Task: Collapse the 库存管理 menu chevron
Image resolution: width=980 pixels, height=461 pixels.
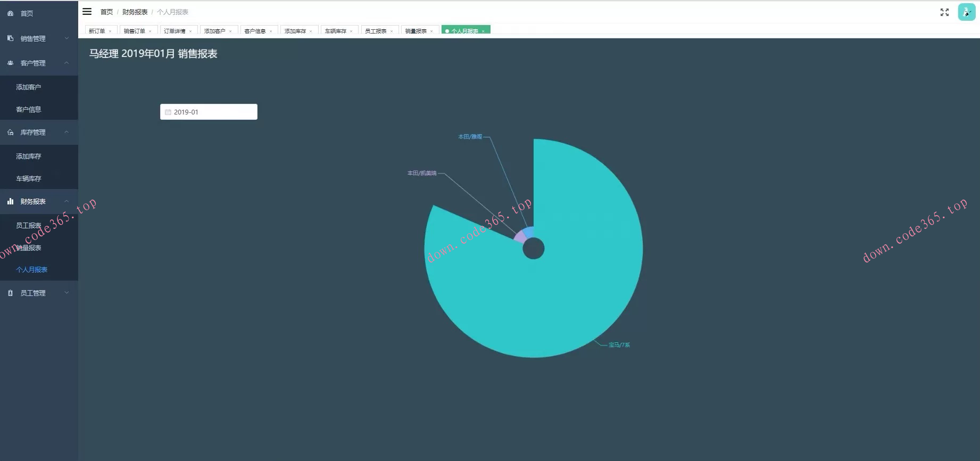Action: (67, 132)
